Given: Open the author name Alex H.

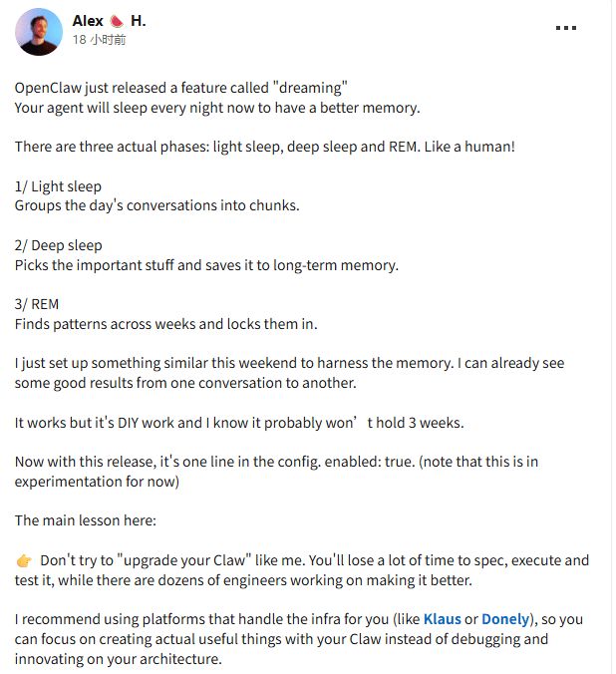Looking at the screenshot, I should click(88, 21).
